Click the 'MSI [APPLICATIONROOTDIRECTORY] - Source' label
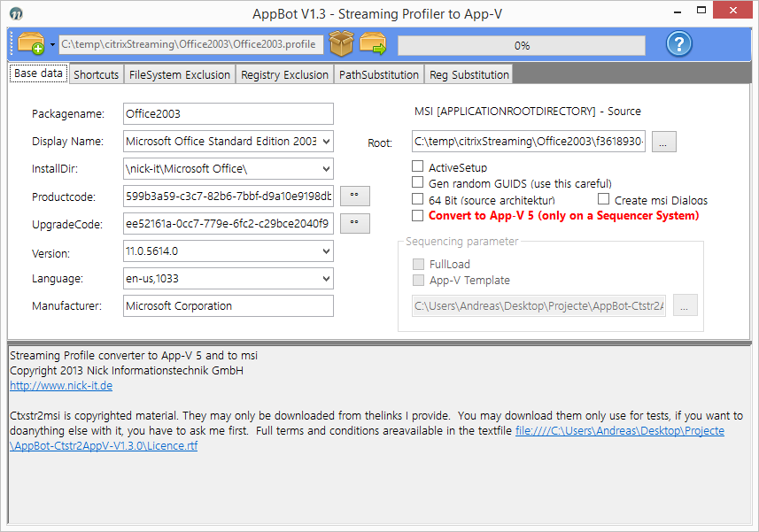The width and height of the screenshot is (759, 532). click(x=528, y=112)
